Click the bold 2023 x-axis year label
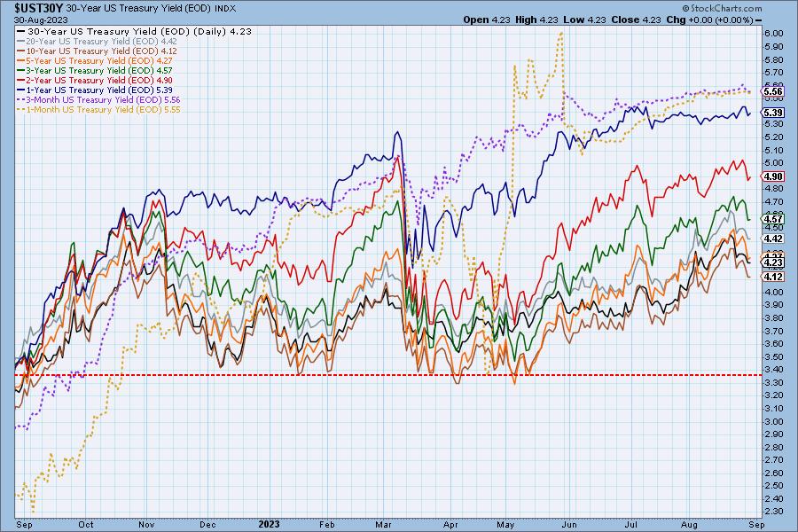 270,524
